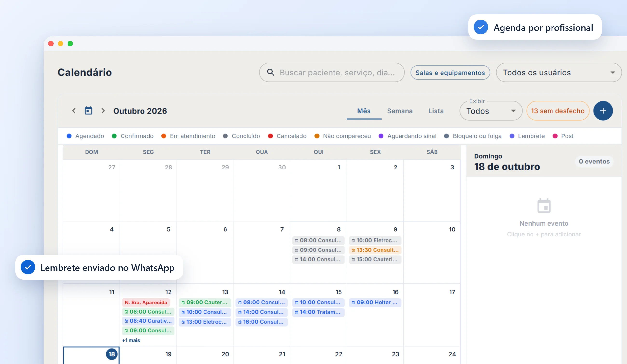Click the empty-state calendar icon in side panel
Viewport: 627px width, 364px height.
[544, 206]
